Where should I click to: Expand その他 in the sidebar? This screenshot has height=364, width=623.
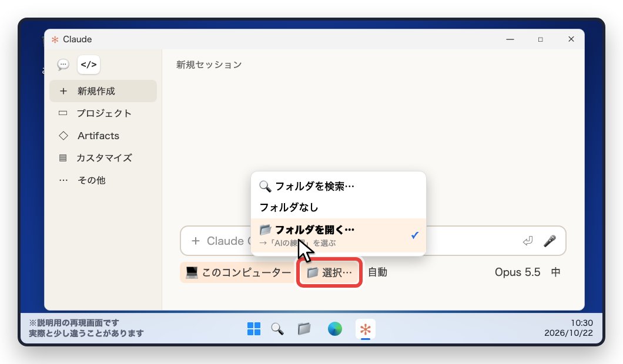pyautogui.click(x=103, y=180)
